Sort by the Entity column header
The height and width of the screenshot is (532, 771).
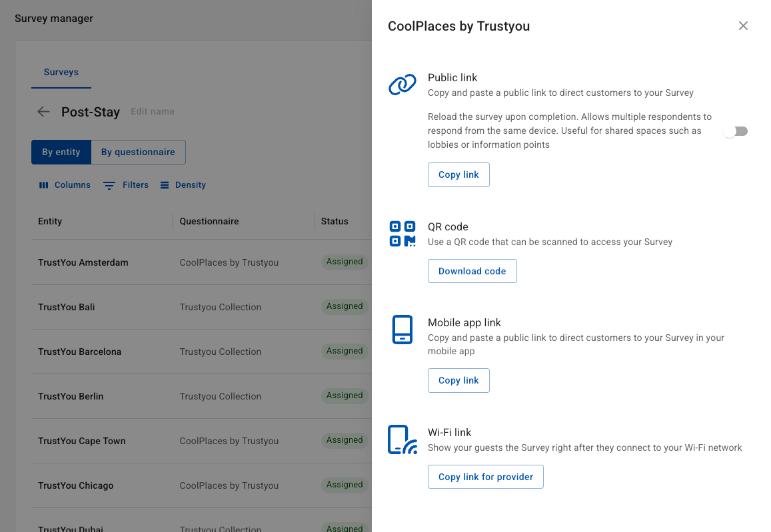point(50,222)
